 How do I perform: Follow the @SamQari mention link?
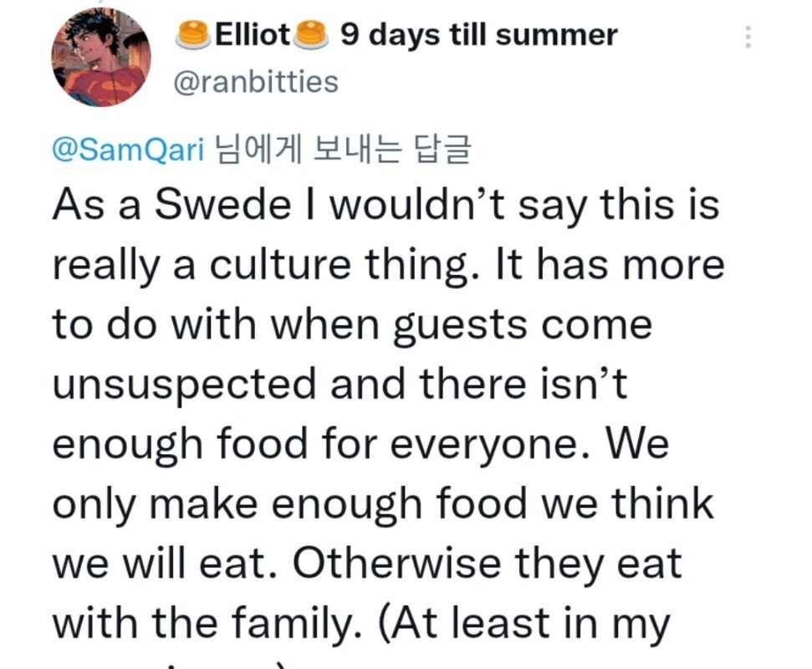point(128,151)
